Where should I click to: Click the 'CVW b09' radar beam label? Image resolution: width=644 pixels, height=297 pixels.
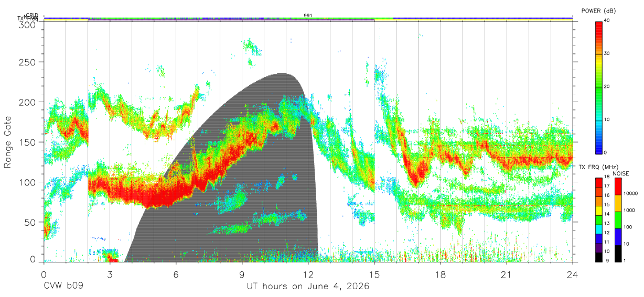click(63, 287)
